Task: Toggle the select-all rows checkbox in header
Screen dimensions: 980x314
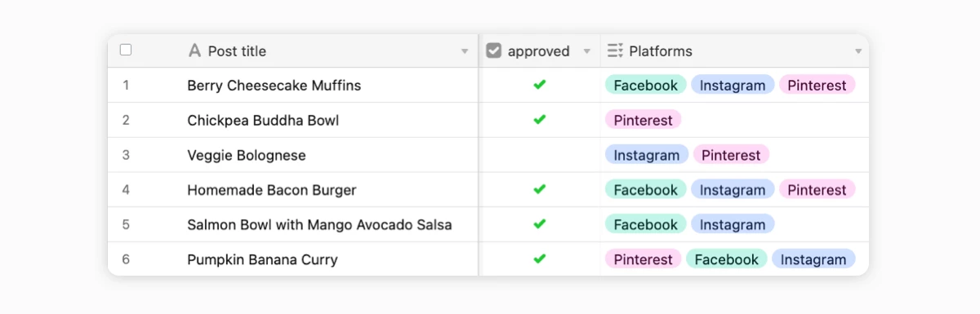Action: click(x=126, y=50)
